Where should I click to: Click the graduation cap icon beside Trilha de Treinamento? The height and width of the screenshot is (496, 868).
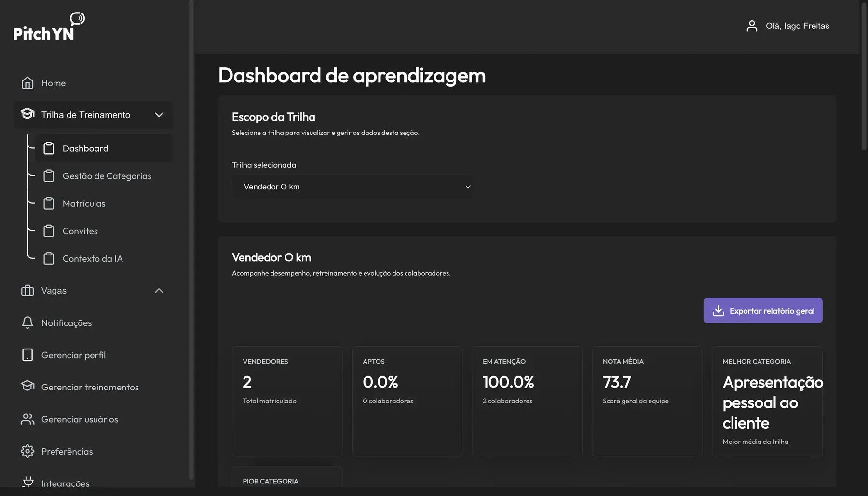(x=27, y=114)
